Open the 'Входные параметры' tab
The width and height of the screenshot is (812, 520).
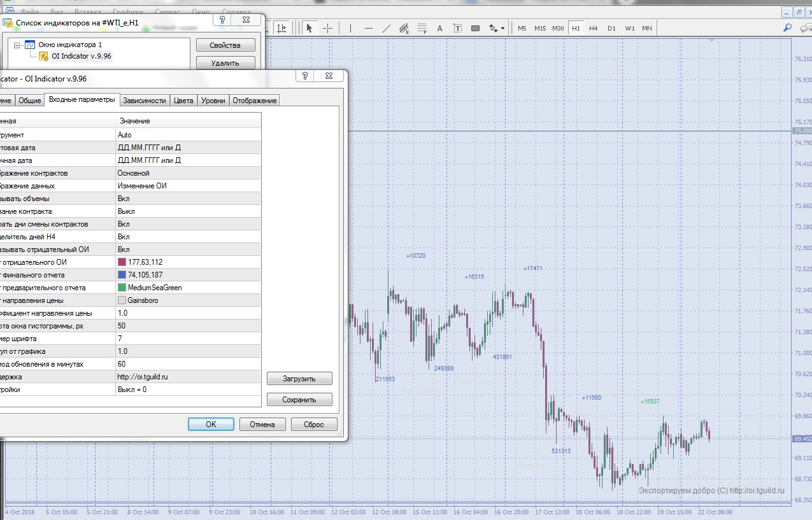pyautogui.click(x=82, y=99)
